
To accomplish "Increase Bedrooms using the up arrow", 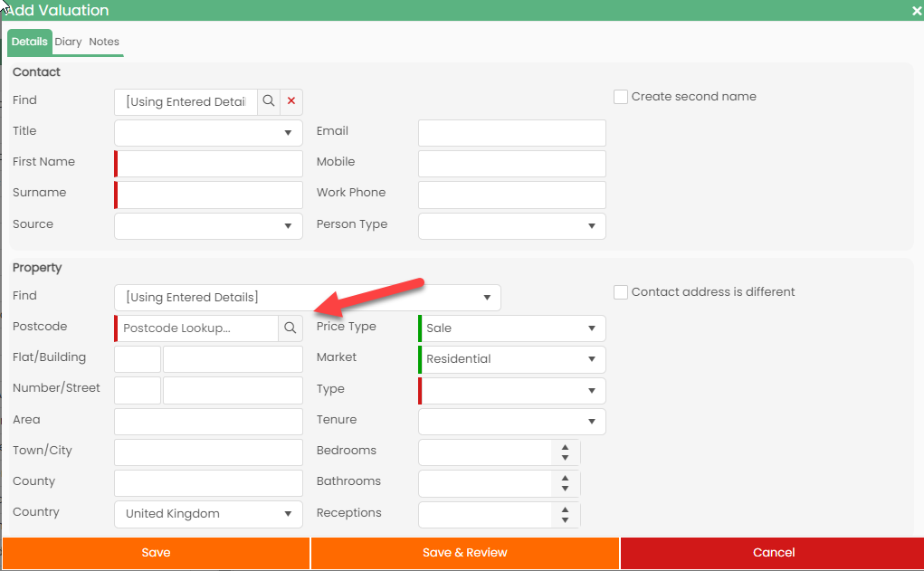I will [565, 447].
